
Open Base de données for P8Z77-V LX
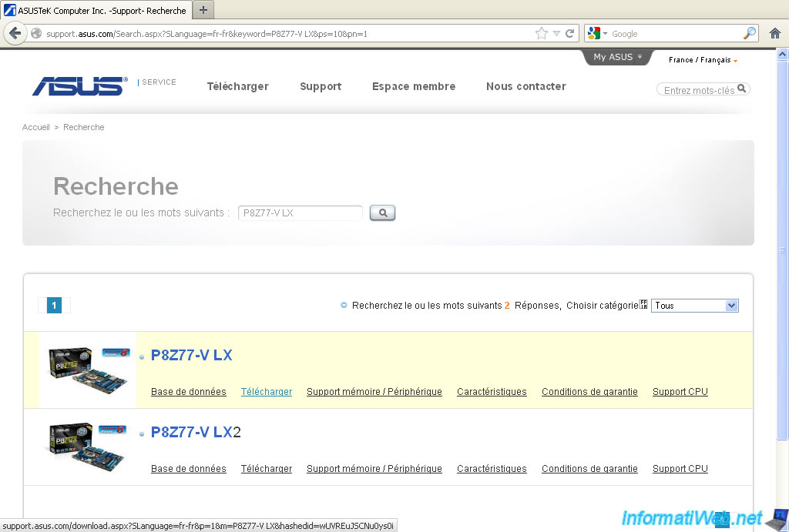[188, 392]
